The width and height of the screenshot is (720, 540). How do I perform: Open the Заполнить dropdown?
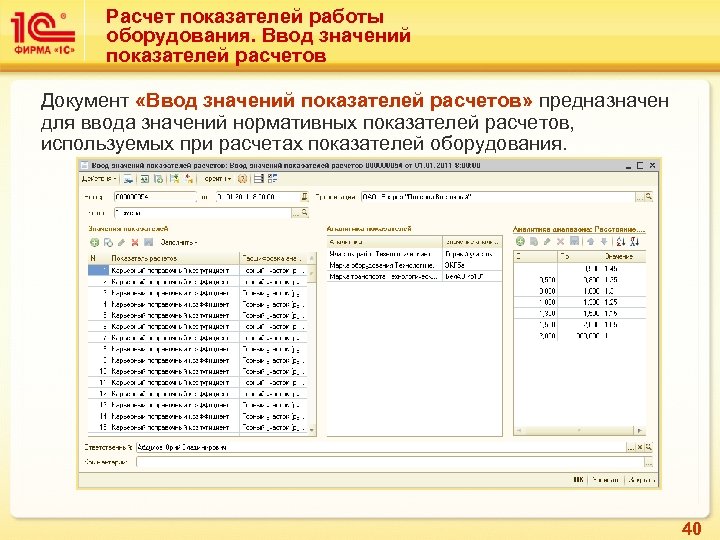(x=179, y=242)
